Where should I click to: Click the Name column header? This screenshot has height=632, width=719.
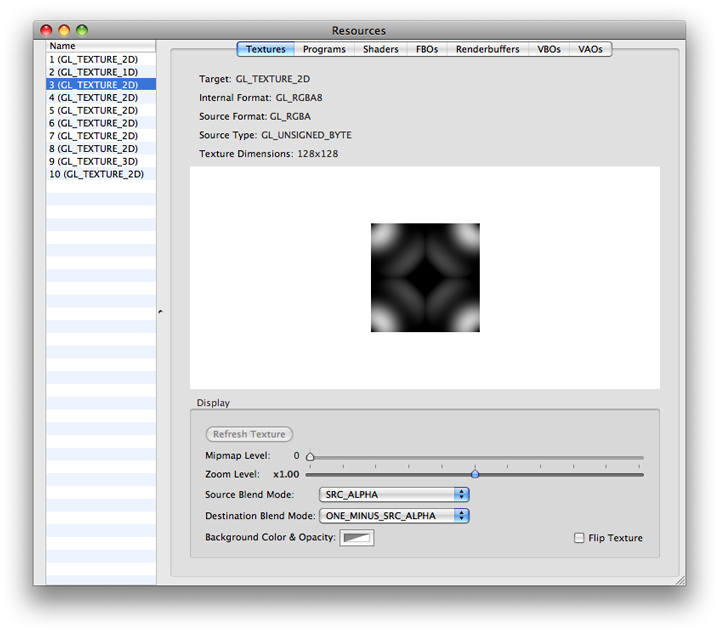point(100,46)
